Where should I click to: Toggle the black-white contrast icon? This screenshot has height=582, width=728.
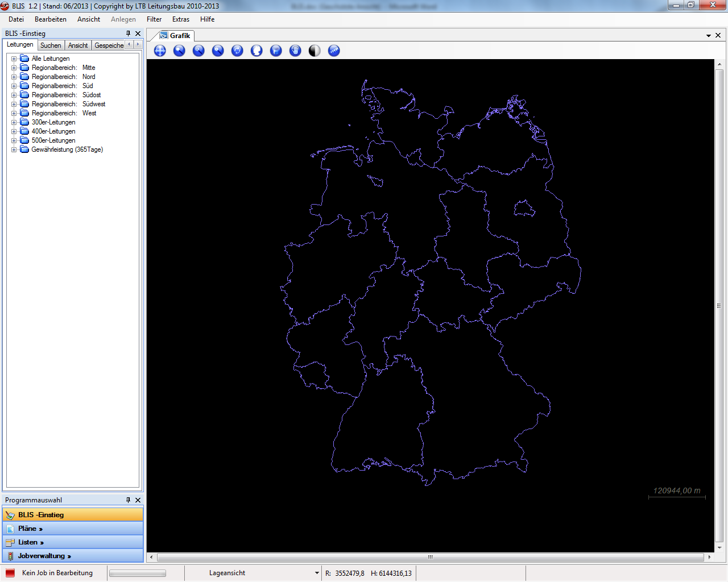coord(315,51)
